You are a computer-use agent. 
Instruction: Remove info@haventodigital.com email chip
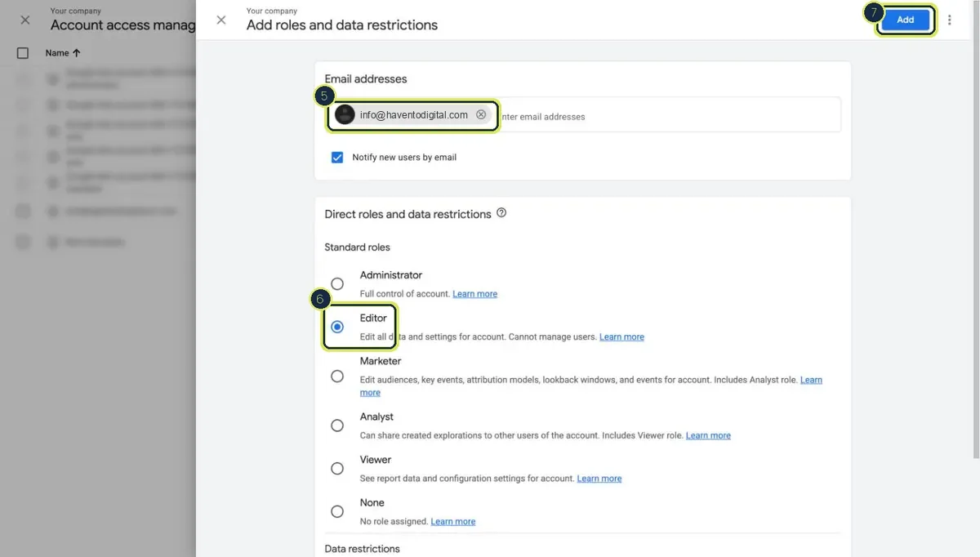481,114
